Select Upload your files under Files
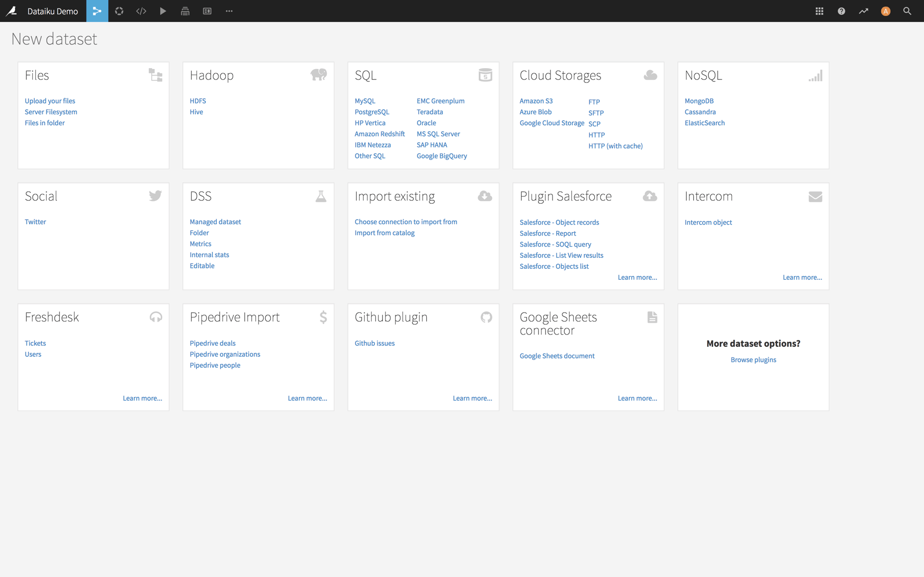Image resolution: width=924 pixels, height=577 pixels. coord(50,100)
